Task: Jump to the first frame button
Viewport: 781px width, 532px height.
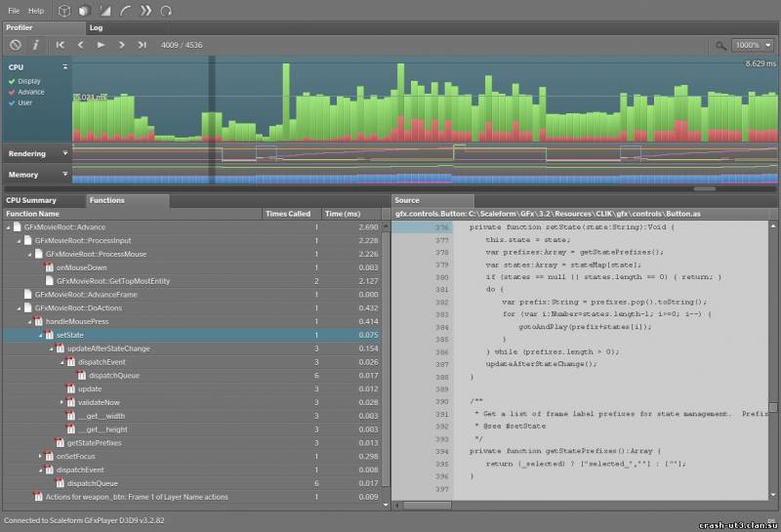Action: tap(61, 45)
